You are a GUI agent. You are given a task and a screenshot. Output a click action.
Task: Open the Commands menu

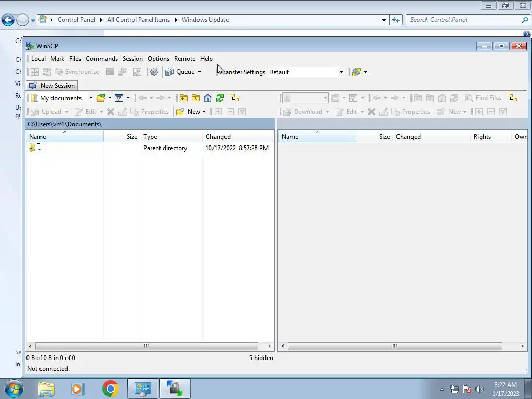(x=102, y=58)
